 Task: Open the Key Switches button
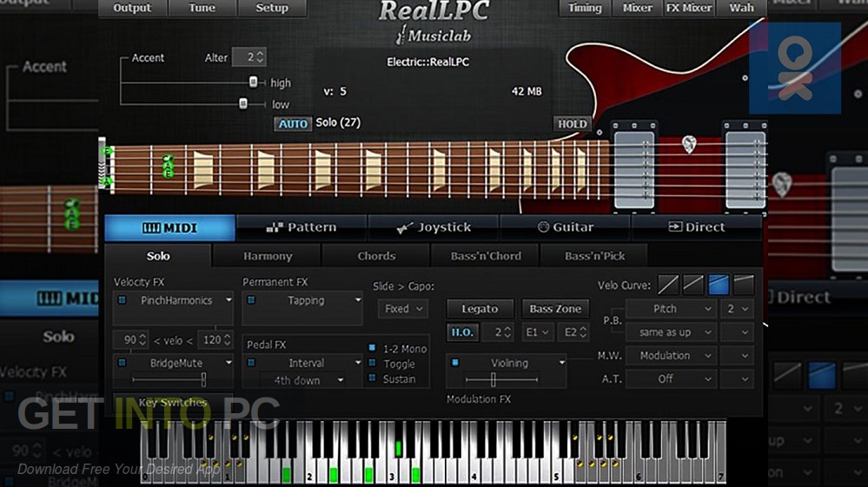pyautogui.click(x=173, y=403)
